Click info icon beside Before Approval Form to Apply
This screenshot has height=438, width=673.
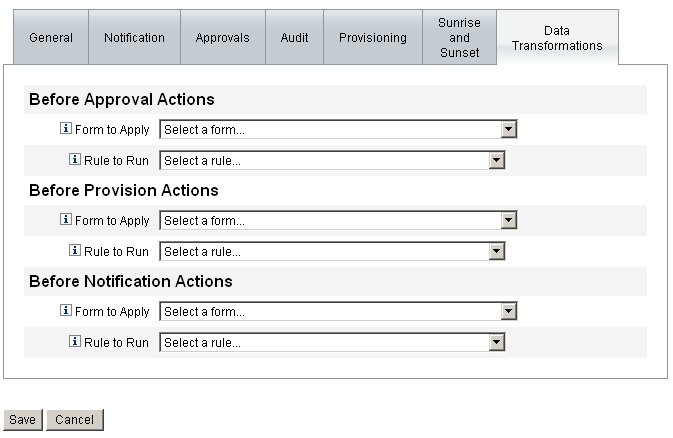coord(66,129)
